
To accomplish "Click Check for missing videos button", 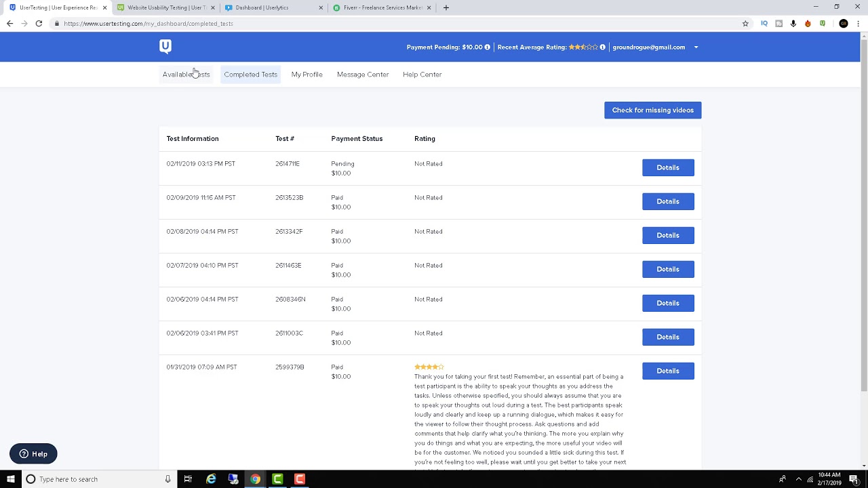I will 652,110.
